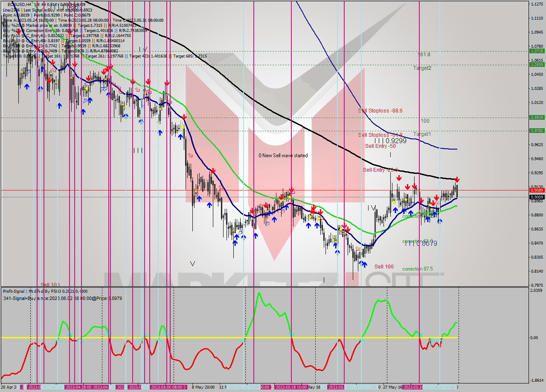Screen dimensions: 546x392
Task: Click the 'correction 87.5' label
Action: click(417, 269)
